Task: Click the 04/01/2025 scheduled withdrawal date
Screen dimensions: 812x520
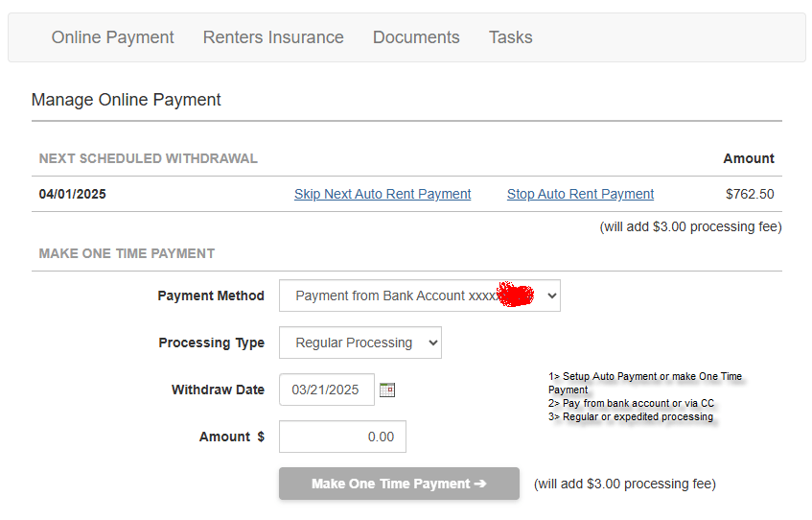Action: coord(73,194)
